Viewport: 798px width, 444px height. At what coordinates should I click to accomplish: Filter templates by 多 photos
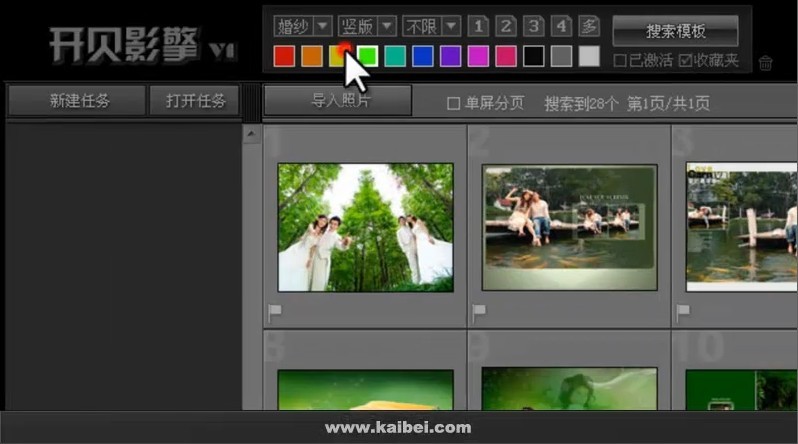589,26
